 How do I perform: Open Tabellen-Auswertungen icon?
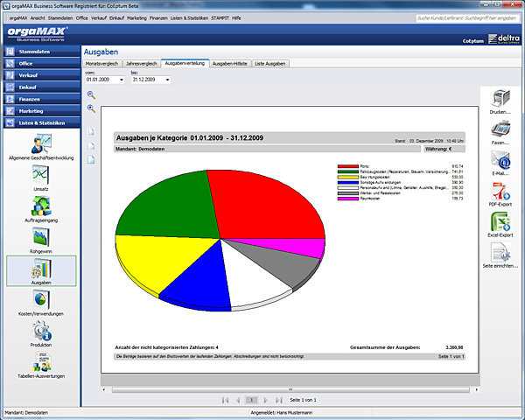click(x=41, y=361)
